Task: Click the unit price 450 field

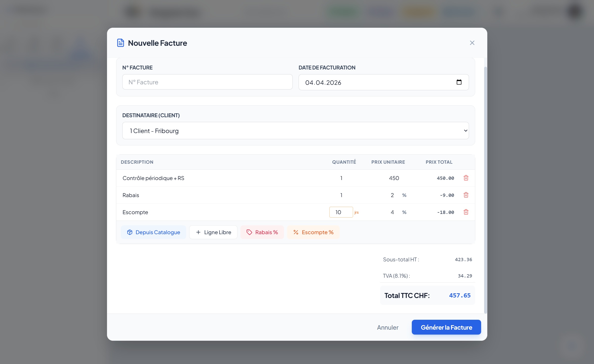Action: (394, 178)
